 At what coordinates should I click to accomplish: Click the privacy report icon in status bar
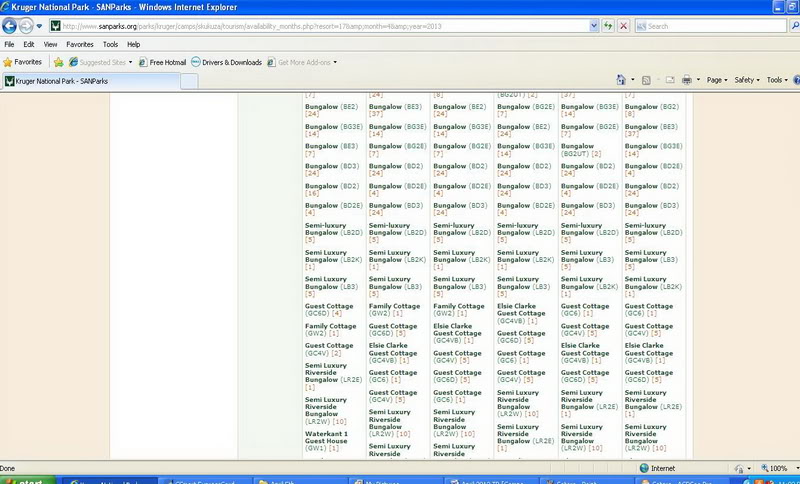[739, 468]
